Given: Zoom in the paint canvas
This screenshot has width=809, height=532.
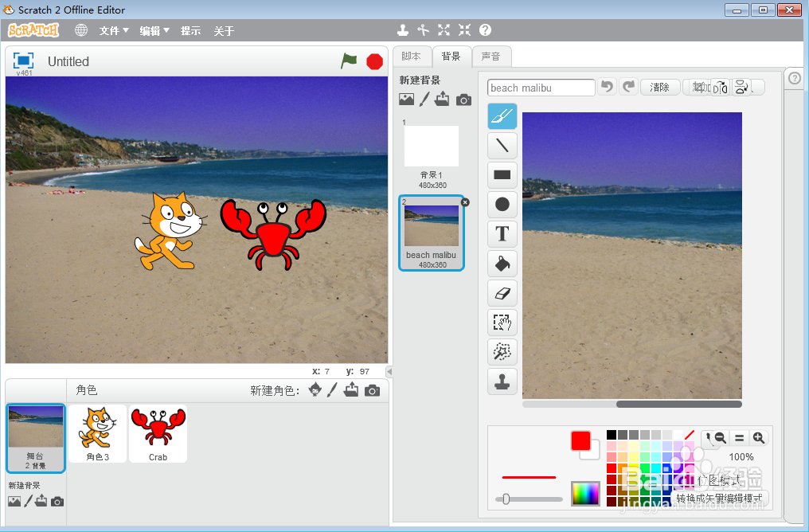Looking at the screenshot, I should [758, 438].
